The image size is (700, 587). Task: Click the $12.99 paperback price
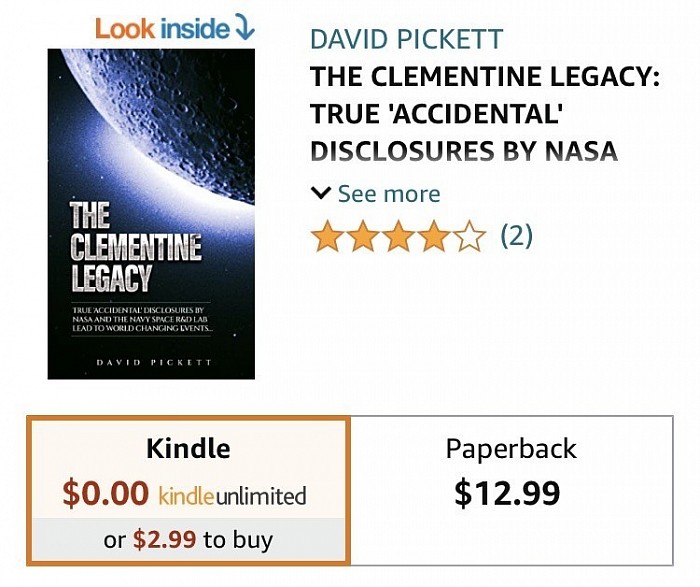tap(507, 493)
